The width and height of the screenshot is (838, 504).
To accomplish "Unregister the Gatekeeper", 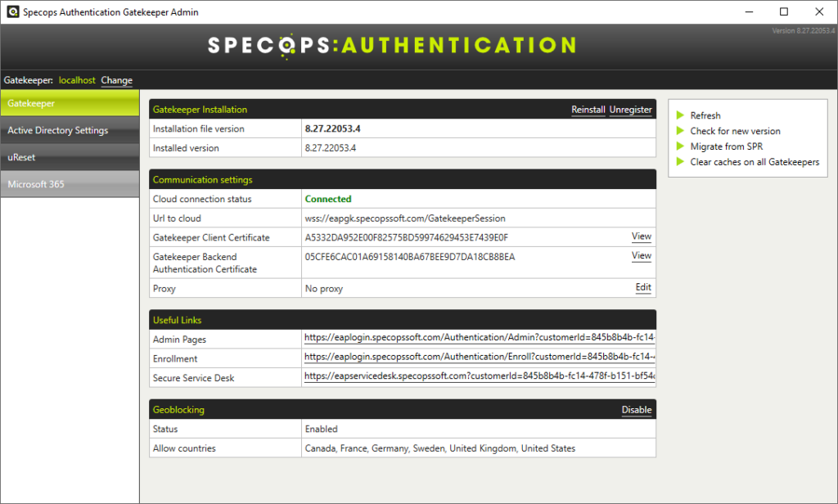I will pyautogui.click(x=631, y=110).
